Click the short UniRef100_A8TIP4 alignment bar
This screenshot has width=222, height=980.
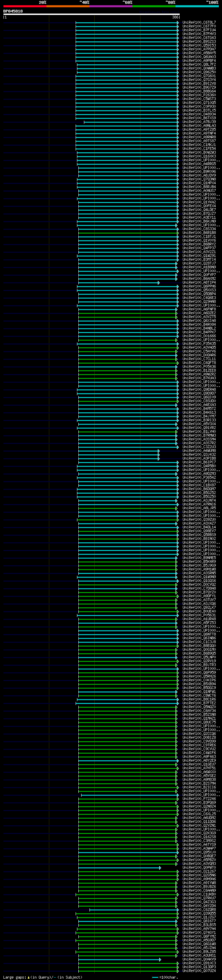point(119,283)
